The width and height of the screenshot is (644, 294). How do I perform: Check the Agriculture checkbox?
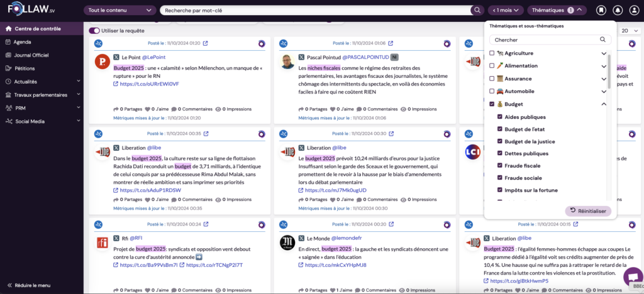(492, 53)
